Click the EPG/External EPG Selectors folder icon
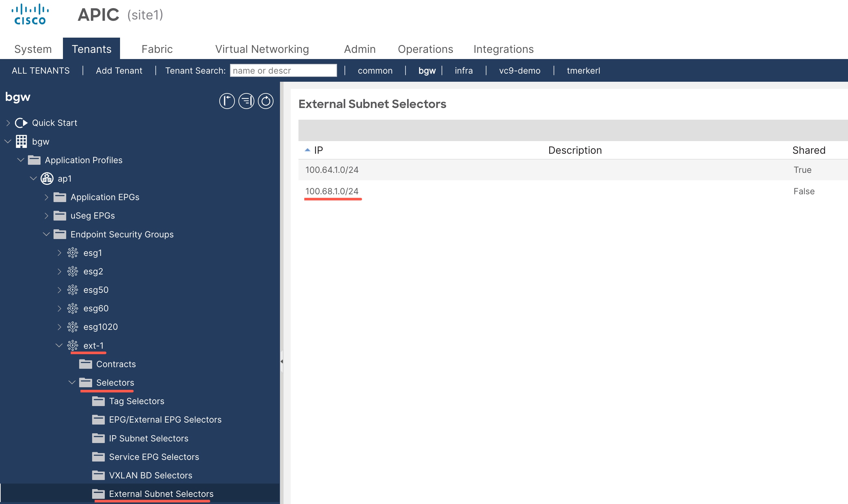848x504 pixels. (x=99, y=419)
